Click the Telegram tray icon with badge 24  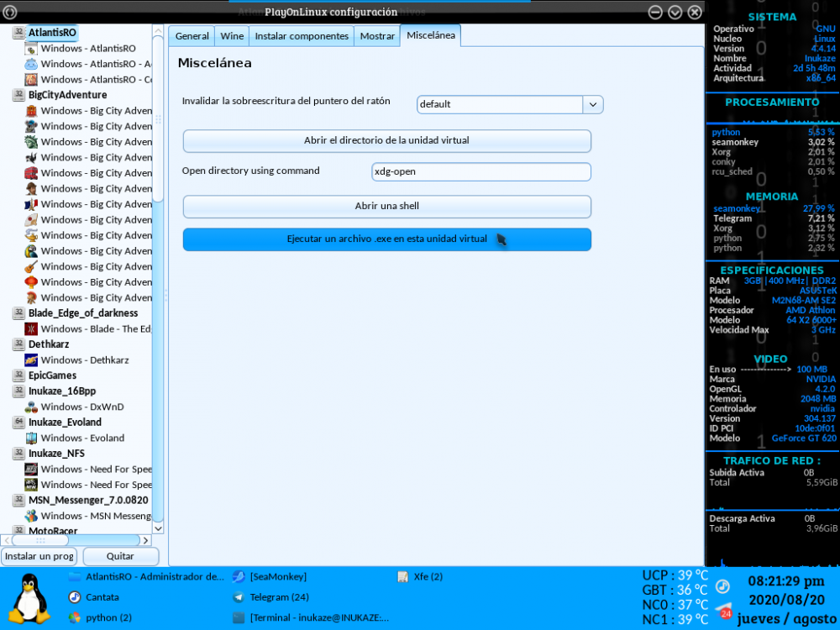(722, 611)
